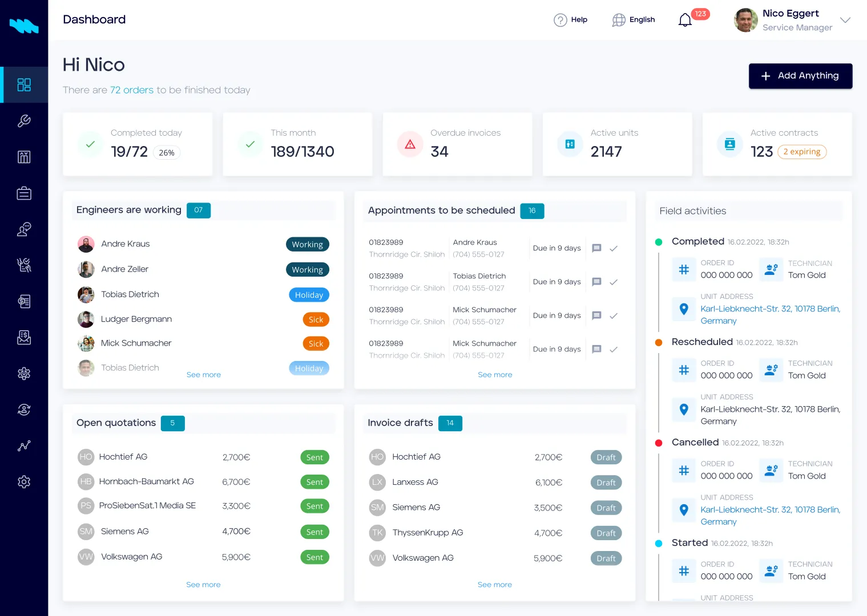Click the notification bell icon
The width and height of the screenshot is (867, 616).
685,21
